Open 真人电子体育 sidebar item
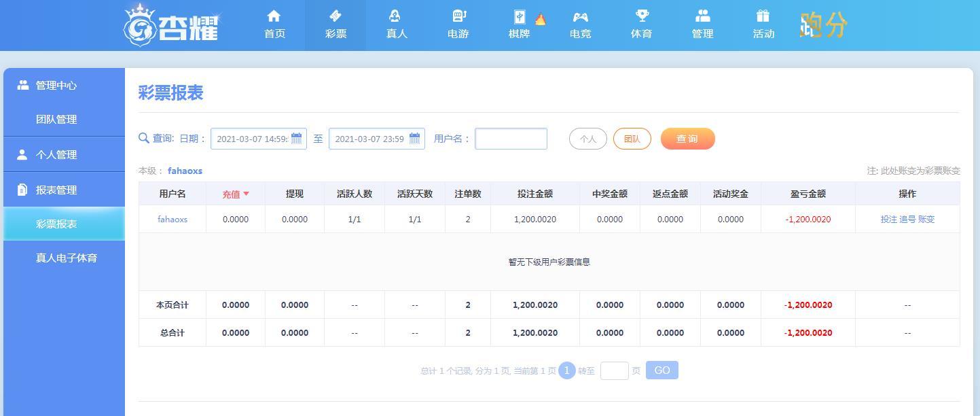This screenshot has width=980, height=416. 67,258
